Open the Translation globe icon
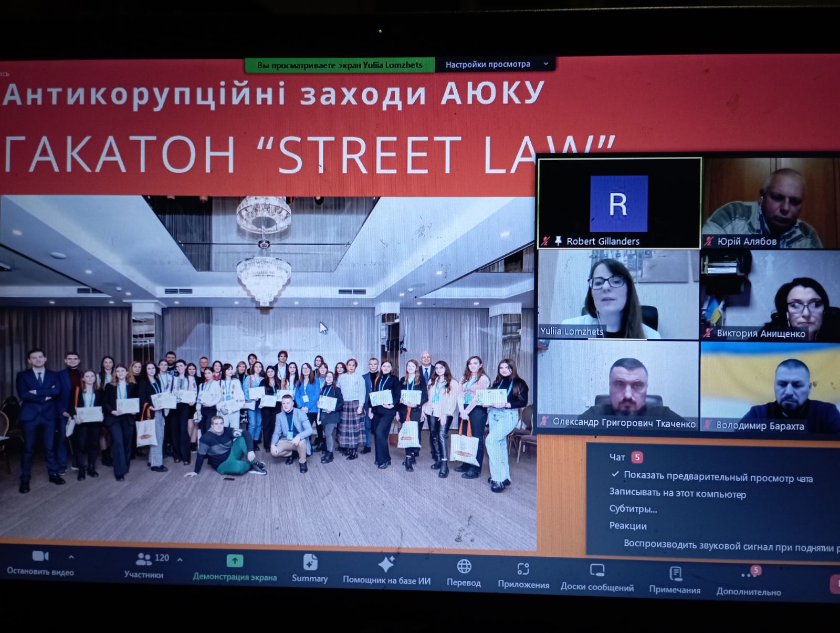Image resolution: width=840 pixels, height=633 pixels. click(464, 566)
